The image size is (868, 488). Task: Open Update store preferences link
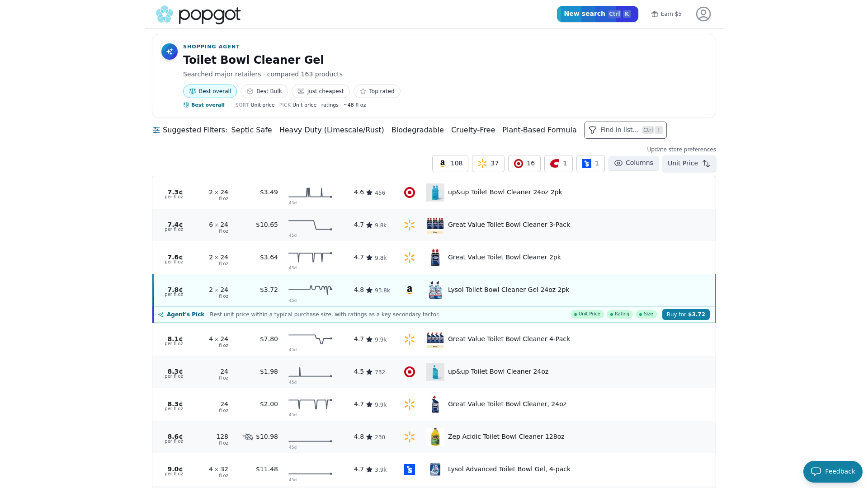[x=681, y=150]
